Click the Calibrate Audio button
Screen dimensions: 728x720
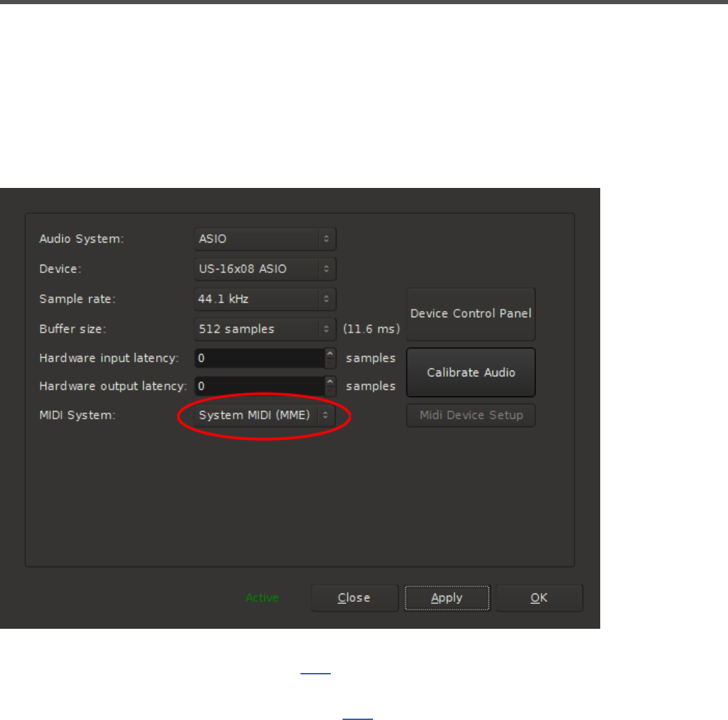471,372
